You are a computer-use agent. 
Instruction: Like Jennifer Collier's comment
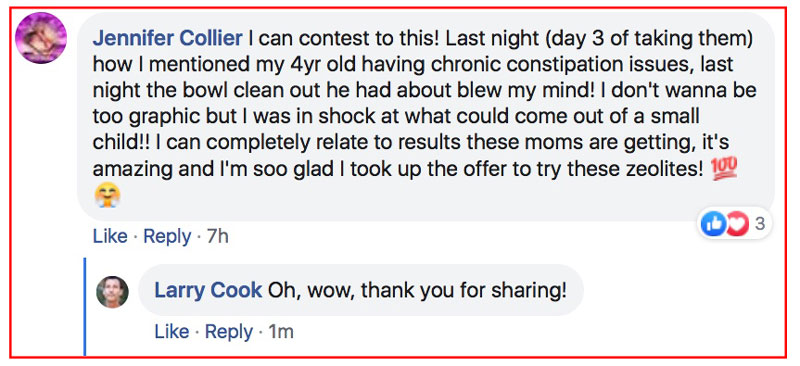[110, 236]
